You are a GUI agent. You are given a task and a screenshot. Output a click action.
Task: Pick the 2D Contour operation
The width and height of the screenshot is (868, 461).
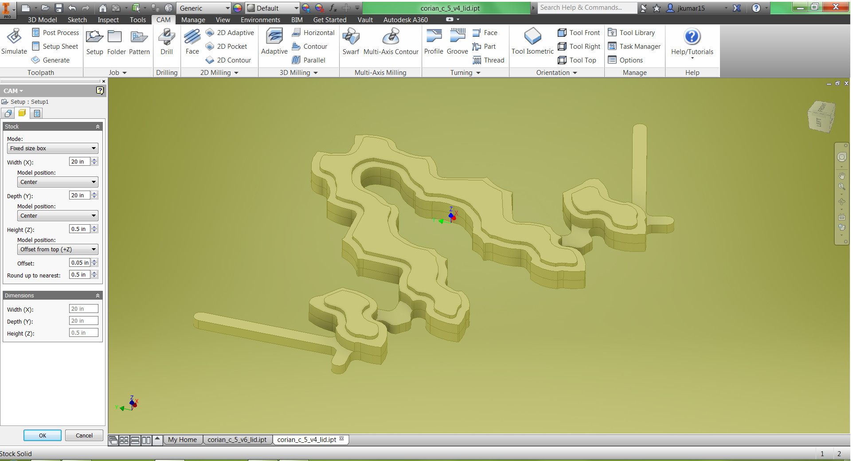pyautogui.click(x=228, y=60)
